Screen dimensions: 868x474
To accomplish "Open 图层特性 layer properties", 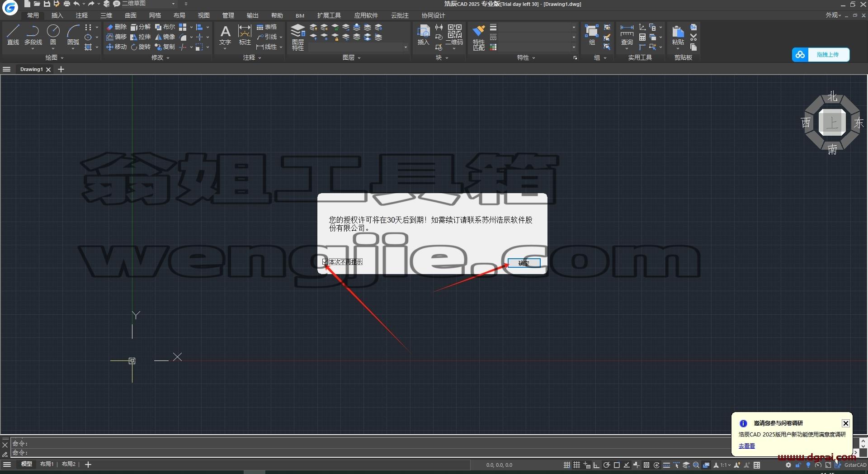I will (297, 37).
